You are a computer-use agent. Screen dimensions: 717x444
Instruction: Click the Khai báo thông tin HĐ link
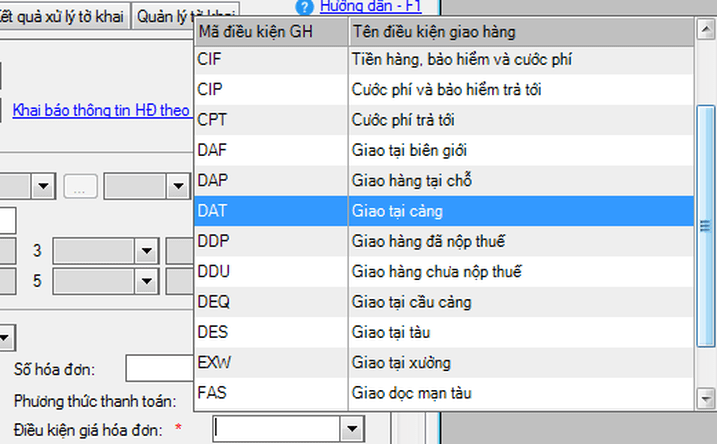(x=101, y=111)
